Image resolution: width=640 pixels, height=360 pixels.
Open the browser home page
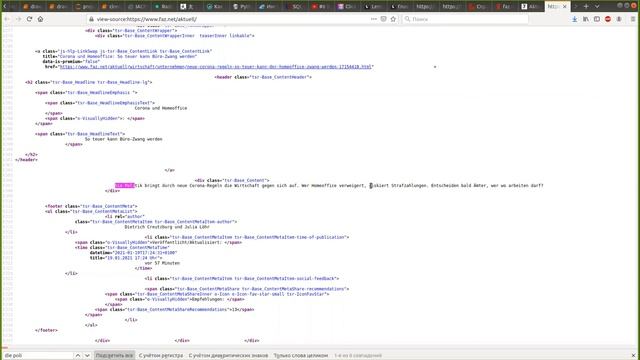point(40,19)
